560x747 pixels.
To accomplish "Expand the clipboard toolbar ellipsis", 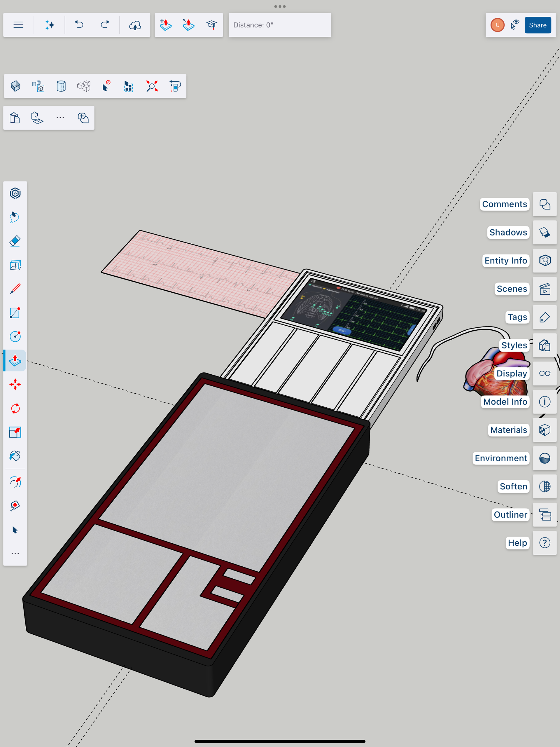I will [60, 118].
